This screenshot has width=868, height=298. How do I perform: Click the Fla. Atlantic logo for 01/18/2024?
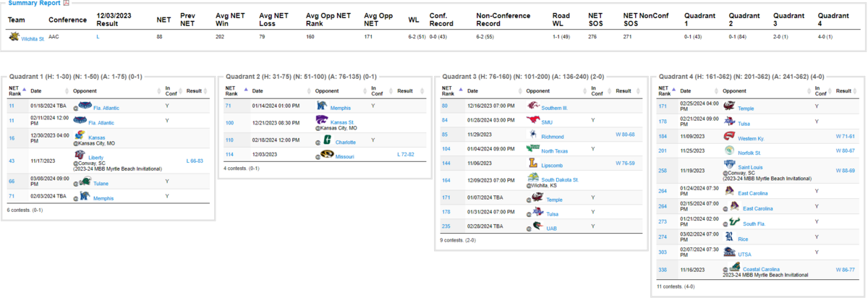pos(85,106)
